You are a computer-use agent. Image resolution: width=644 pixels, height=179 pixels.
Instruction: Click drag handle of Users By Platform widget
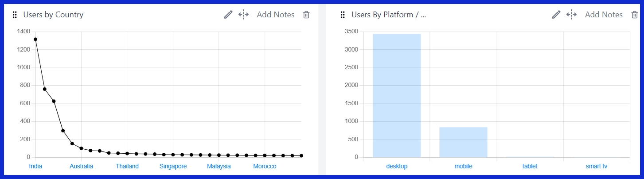click(x=343, y=15)
